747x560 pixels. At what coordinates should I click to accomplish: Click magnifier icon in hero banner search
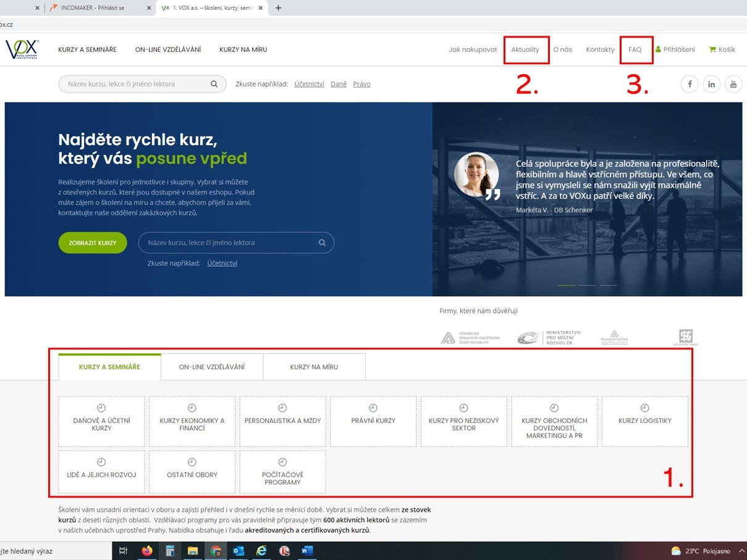322,243
